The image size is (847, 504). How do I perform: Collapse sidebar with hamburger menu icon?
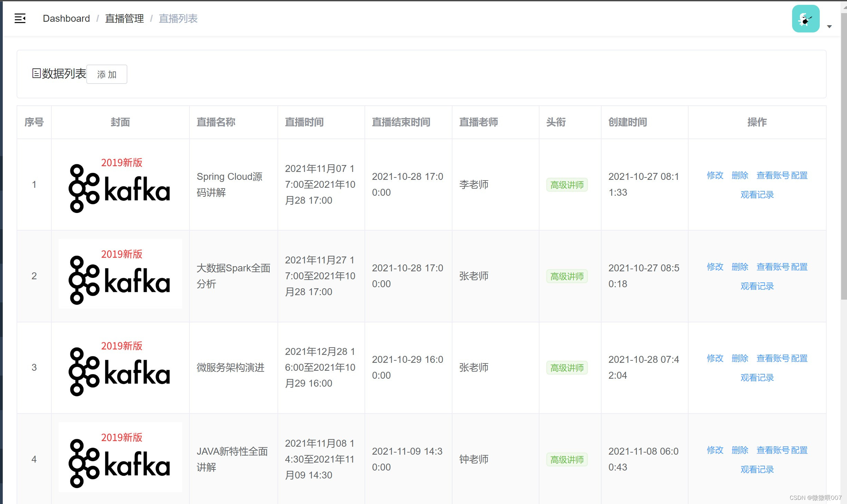[x=20, y=18]
